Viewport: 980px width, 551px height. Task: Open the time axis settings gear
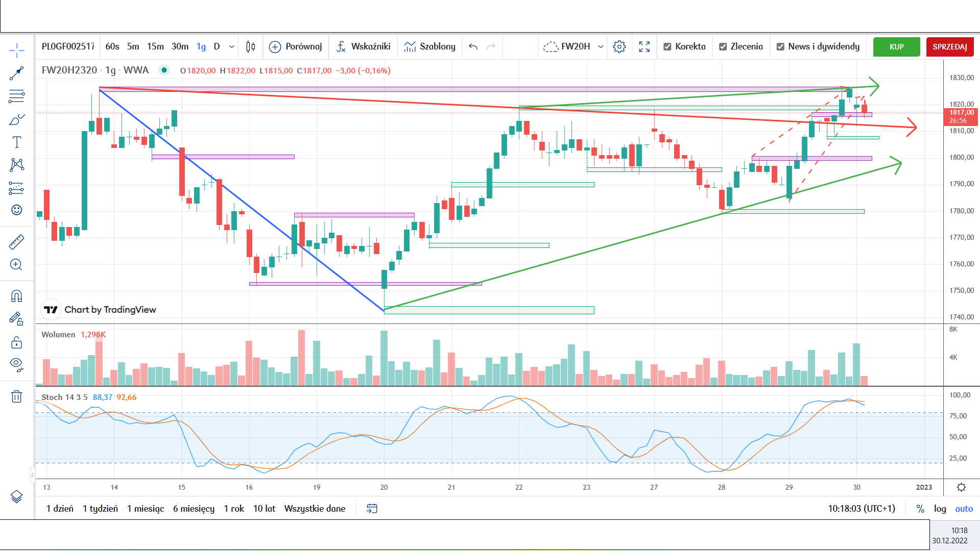962,487
